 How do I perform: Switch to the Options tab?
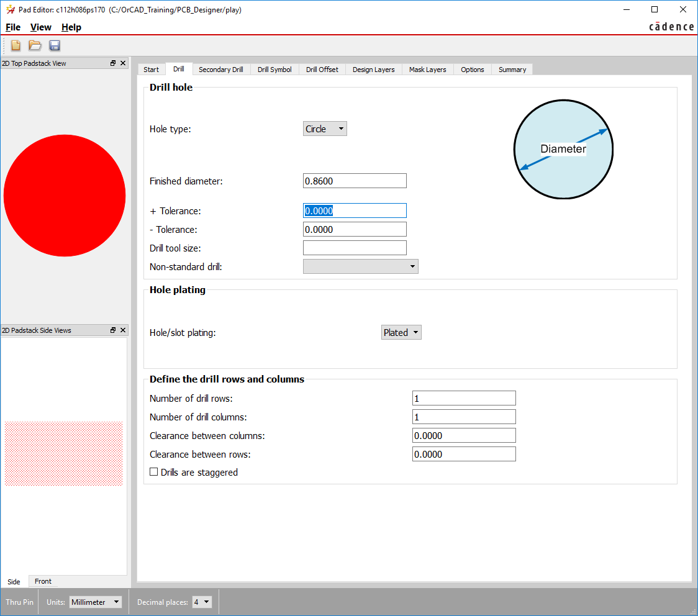[x=473, y=70]
